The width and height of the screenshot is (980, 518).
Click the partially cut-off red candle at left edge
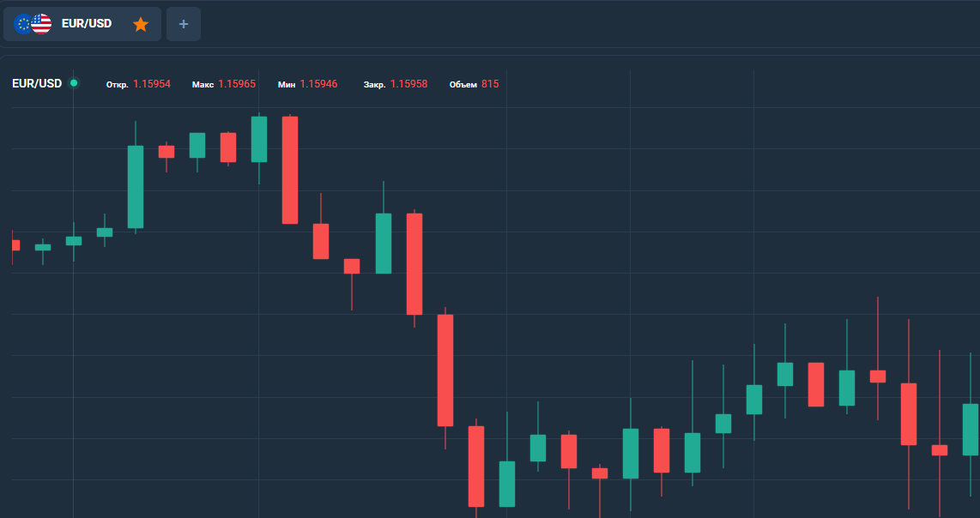coord(15,245)
